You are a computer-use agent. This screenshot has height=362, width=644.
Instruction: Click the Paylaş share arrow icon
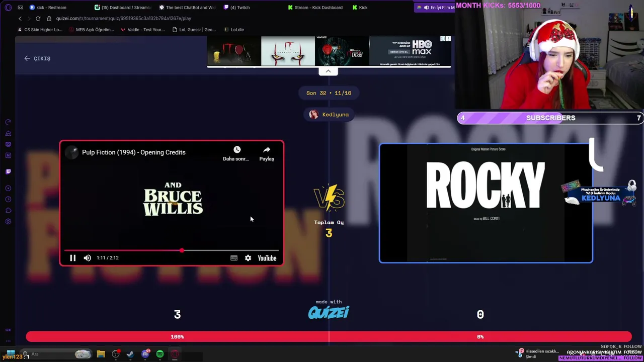(x=267, y=150)
